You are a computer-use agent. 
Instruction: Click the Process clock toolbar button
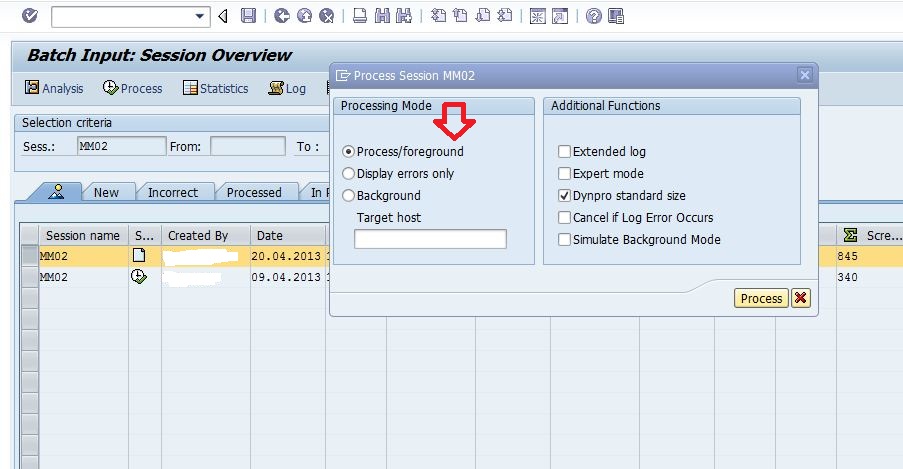(x=132, y=88)
